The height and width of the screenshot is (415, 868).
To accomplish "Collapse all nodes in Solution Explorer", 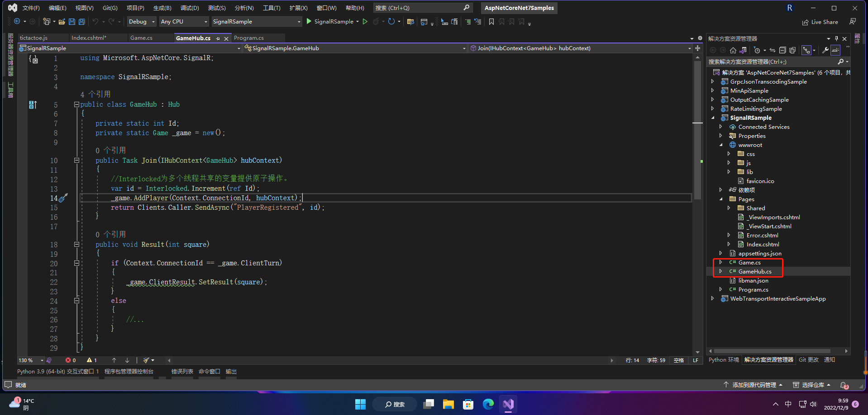I will pyautogui.click(x=782, y=50).
